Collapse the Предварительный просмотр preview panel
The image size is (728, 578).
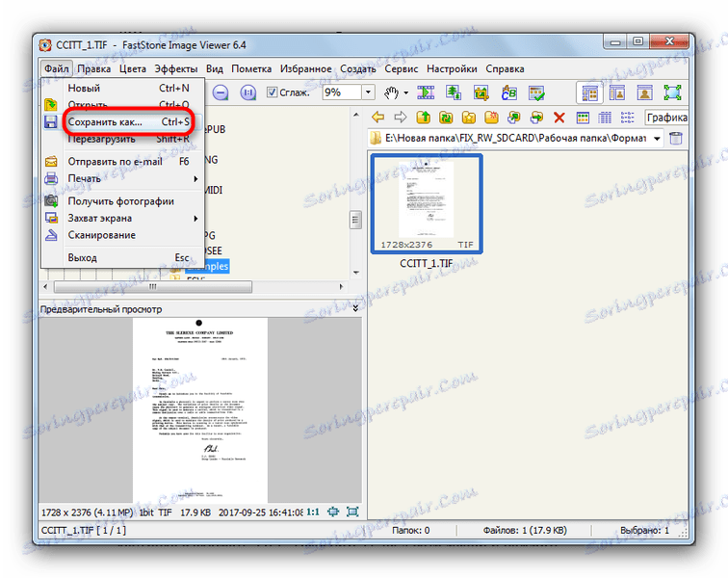tap(355, 308)
